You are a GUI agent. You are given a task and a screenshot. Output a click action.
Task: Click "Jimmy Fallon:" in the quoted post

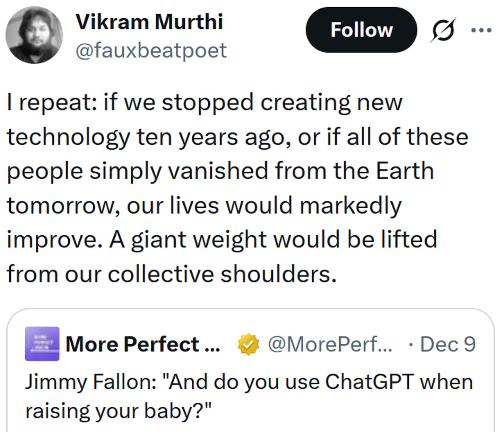click(x=91, y=382)
